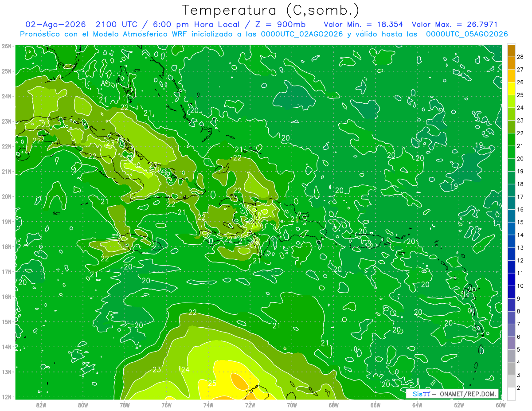Click the yellow color bar segment between 25 and 26
Screen dimensions: 532x411
pyautogui.click(x=511, y=89)
